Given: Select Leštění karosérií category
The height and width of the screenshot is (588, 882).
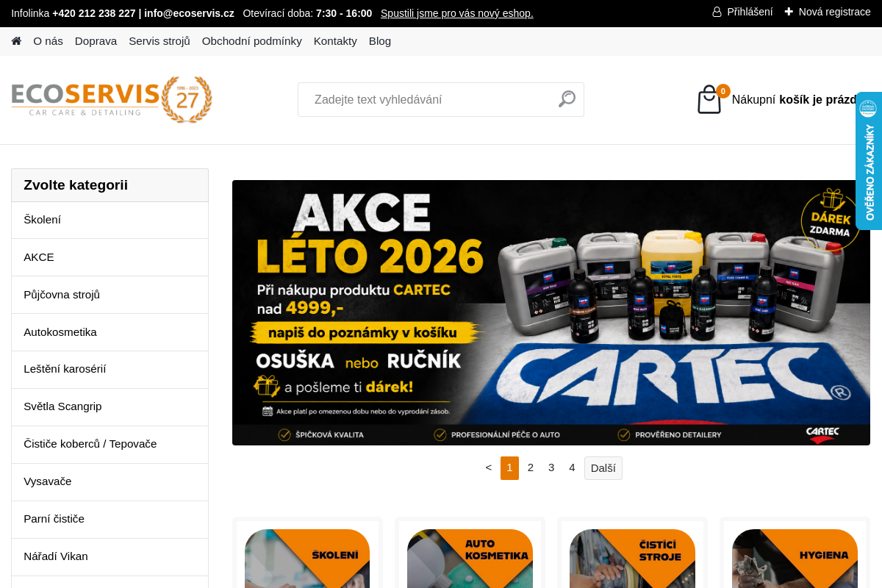Looking at the screenshot, I should click(110, 369).
